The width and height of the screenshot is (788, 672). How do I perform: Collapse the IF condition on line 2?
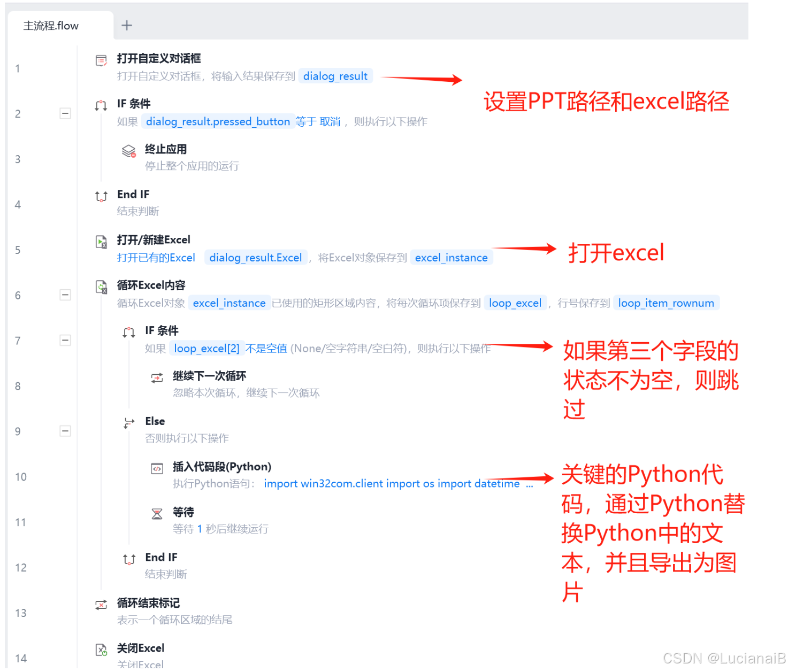click(x=65, y=113)
